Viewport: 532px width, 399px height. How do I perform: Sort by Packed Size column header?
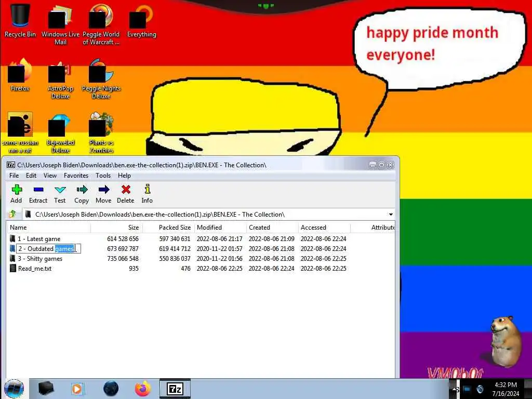pos(168,228)
